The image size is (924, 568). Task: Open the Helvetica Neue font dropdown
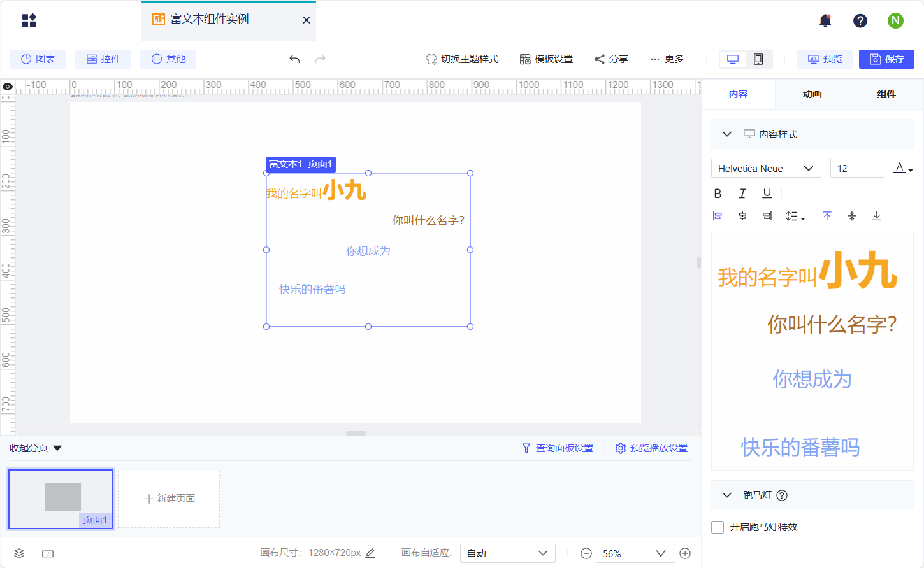(x=766, y=168)
